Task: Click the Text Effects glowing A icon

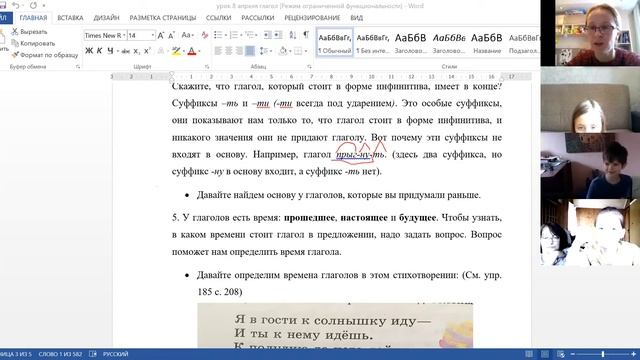Action: (161, 51)
